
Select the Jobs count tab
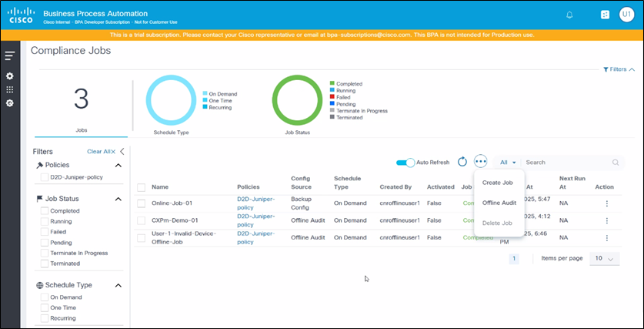[x=81, y=106]
